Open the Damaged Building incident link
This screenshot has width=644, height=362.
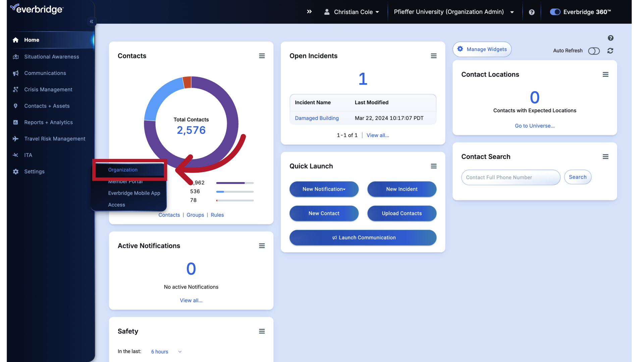(317, 118)
